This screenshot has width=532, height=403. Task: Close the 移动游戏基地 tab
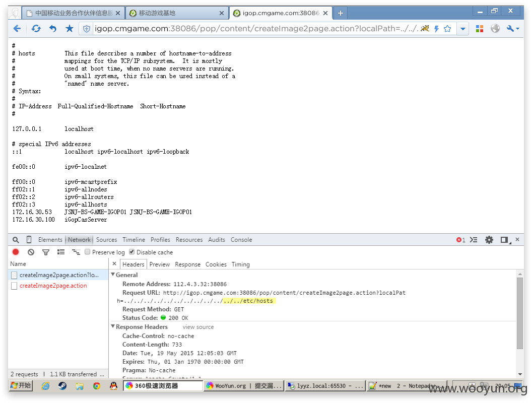pos(222,13)
